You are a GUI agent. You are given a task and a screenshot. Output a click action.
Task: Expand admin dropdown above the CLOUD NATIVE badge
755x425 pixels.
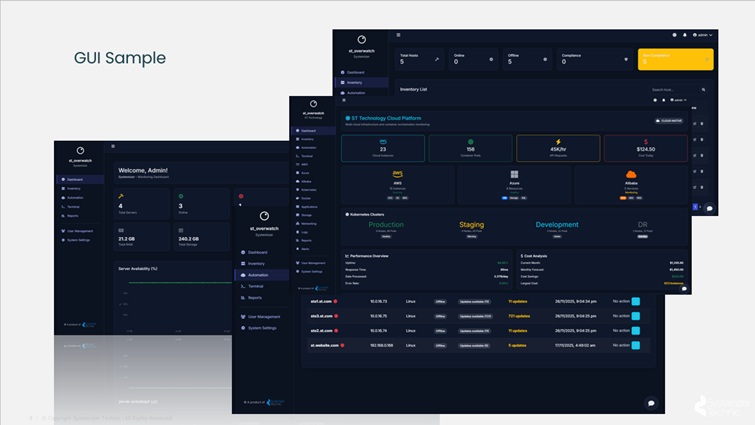(x=675, y=100)
